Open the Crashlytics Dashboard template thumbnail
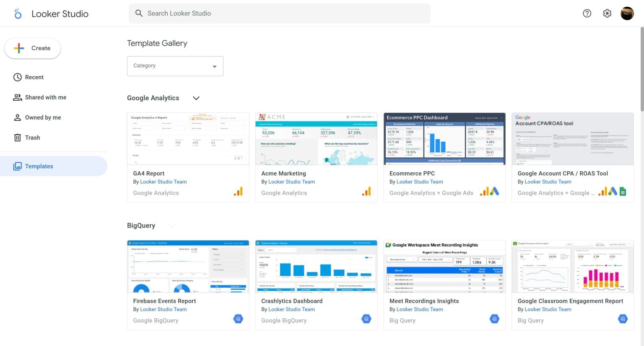644x346 pixels. click(316, 266)
